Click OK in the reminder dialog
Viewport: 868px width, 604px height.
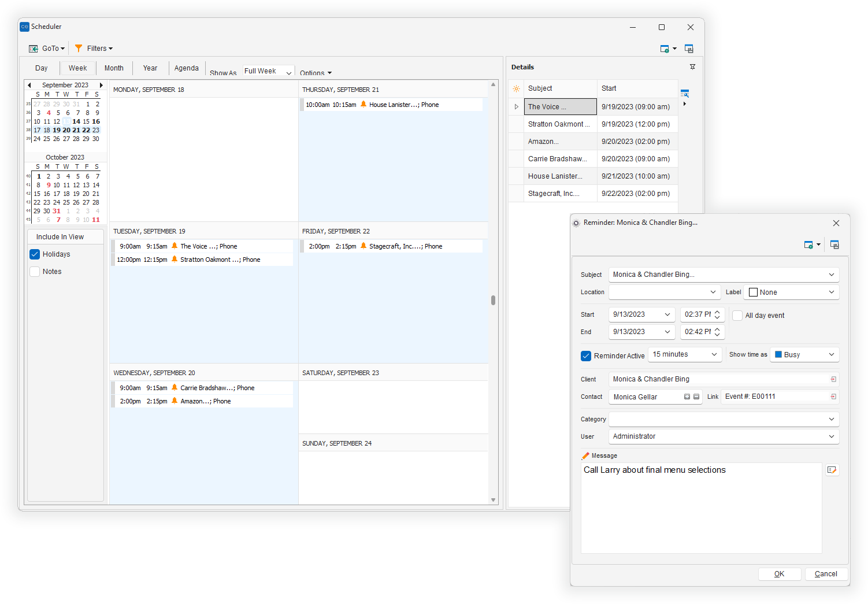(x=779, y=574)
